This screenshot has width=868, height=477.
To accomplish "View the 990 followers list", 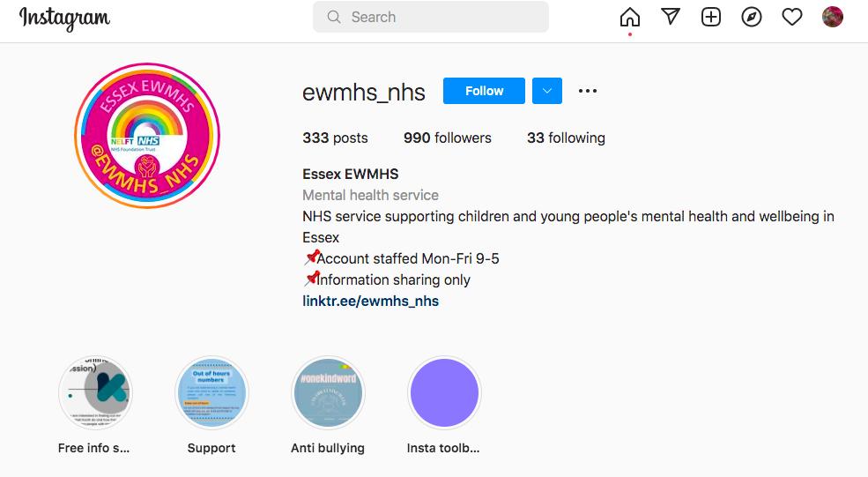I will [448, 138].
